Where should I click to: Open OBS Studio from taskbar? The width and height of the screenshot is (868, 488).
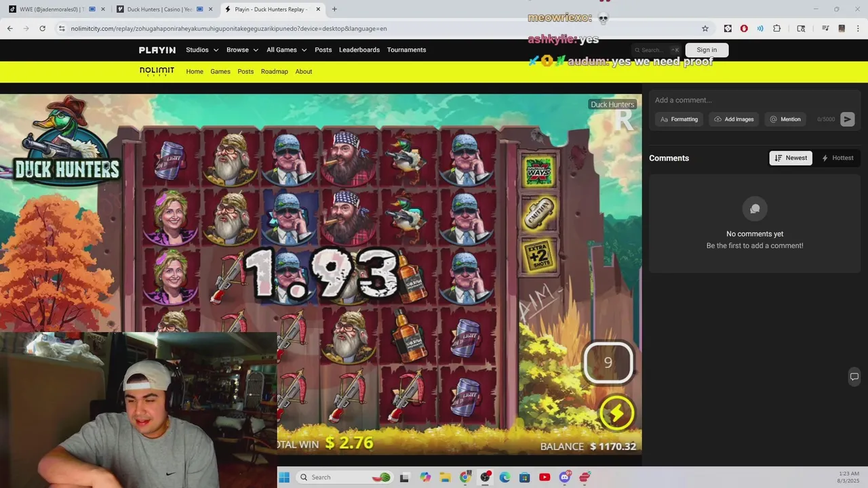[x=485, y=477]
